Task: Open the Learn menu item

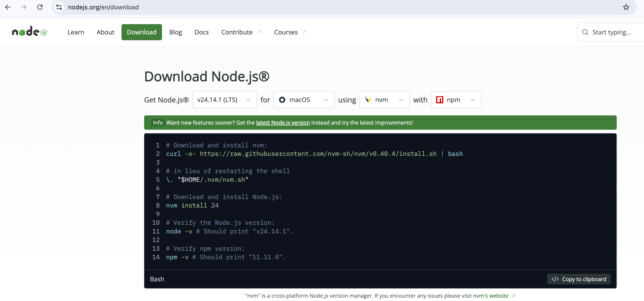Action: pyautogui.click(x=75, y=32)
